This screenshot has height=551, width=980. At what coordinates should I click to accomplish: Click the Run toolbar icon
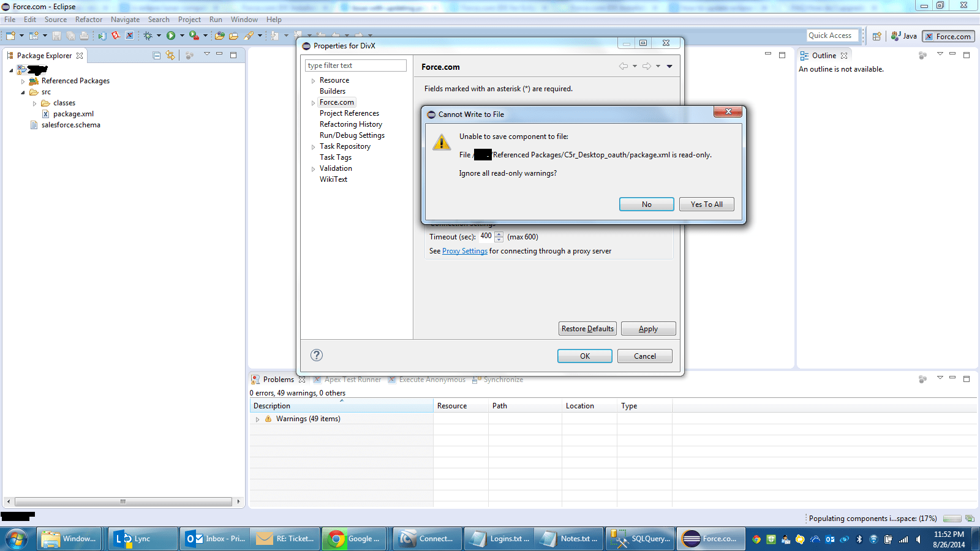(x=171, y=36)
